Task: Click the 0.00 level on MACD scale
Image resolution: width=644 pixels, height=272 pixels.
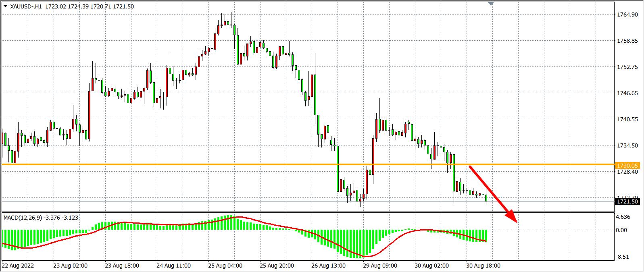Action: pos(622,230)
